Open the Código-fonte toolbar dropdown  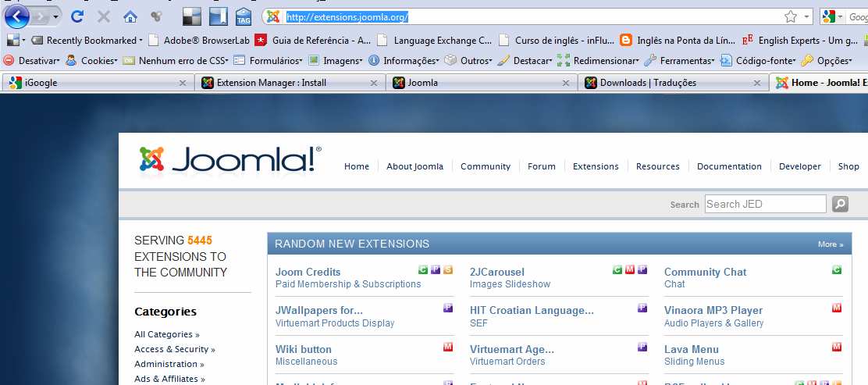(x=759, y=60)
